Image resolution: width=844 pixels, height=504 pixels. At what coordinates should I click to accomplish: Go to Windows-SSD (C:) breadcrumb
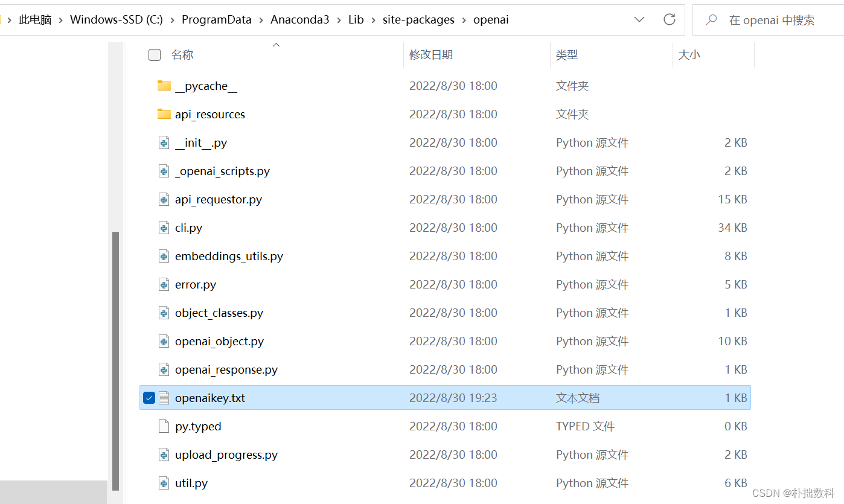(x=117, y=20)
